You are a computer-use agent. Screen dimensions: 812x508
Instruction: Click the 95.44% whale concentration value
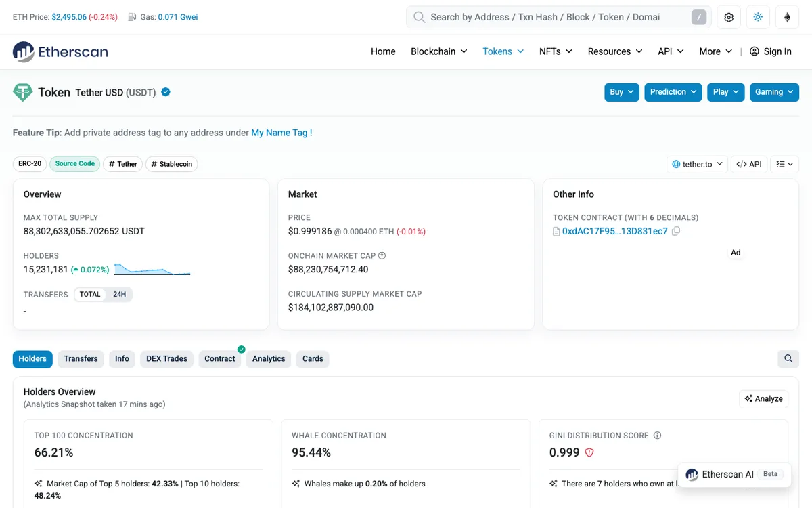point(311,452)
